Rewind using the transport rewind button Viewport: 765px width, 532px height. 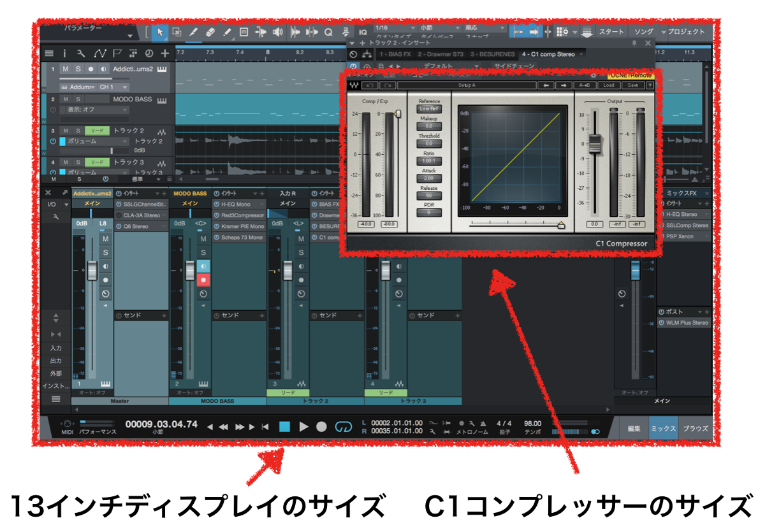pyautogui.click(x=223, y=427)
